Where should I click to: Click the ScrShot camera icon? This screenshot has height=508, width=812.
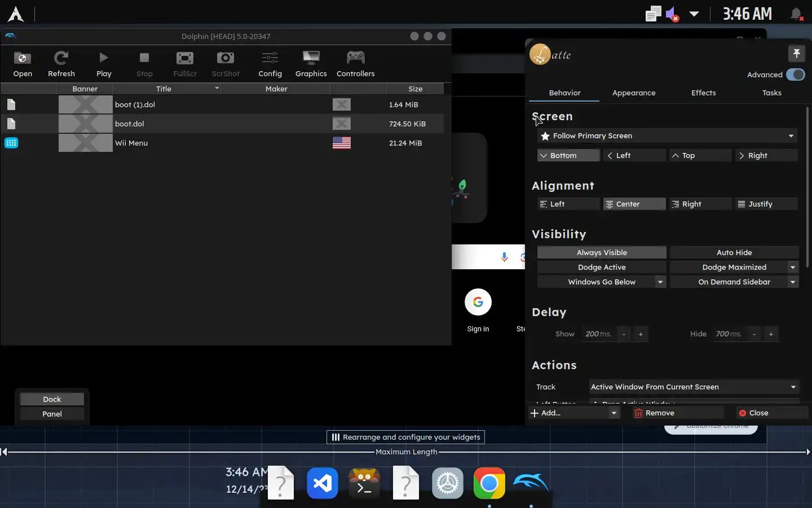point(226,58)
